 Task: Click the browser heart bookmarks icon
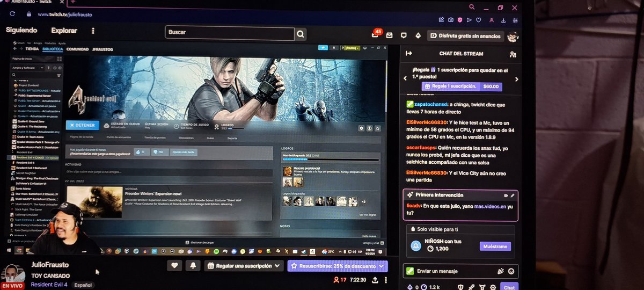click(479, 20)
